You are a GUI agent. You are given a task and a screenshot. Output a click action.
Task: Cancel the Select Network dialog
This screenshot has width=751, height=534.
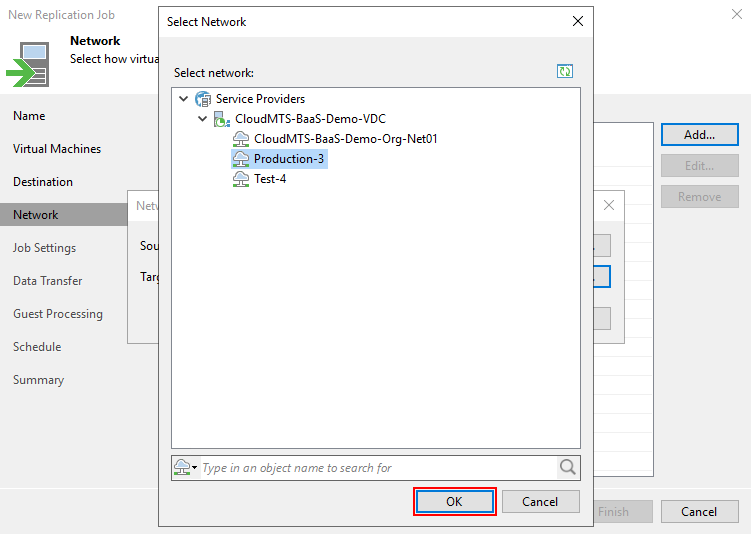[x=540, y=501]
